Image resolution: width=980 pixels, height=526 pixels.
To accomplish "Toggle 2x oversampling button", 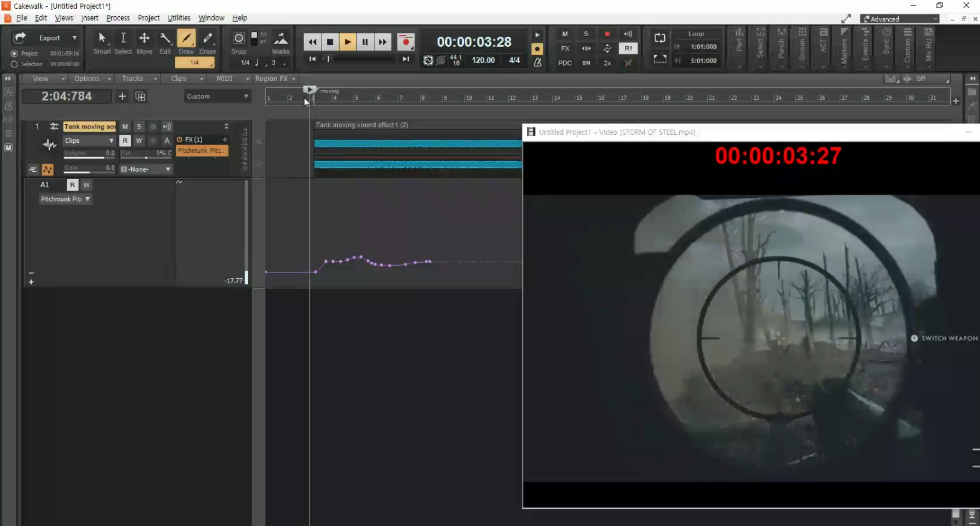I will pyautogui.click(x=607, y=63).
